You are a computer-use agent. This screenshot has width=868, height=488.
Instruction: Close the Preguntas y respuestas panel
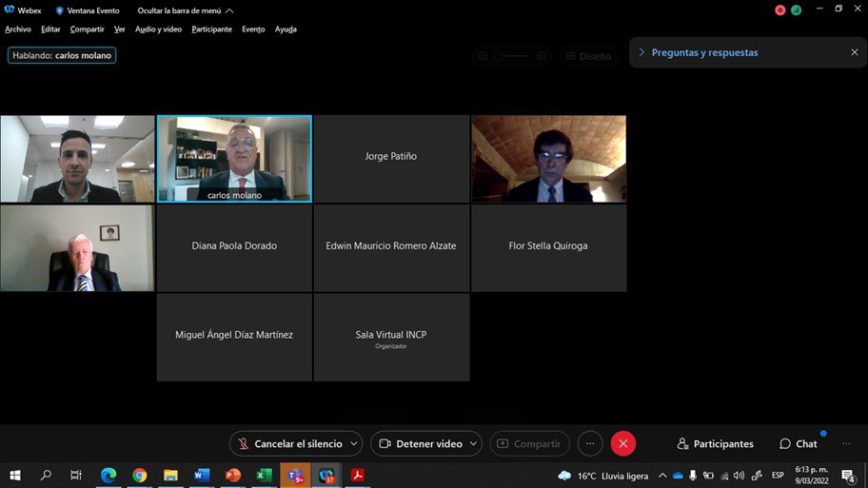coord(854,52)
